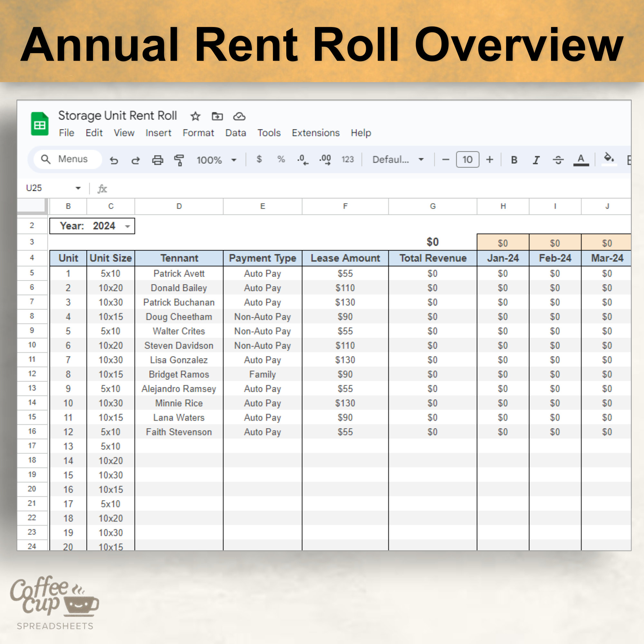This screenshot has height=644, width=644.
Task: Open the zoom level dropdown
Action: click(233, 160)
